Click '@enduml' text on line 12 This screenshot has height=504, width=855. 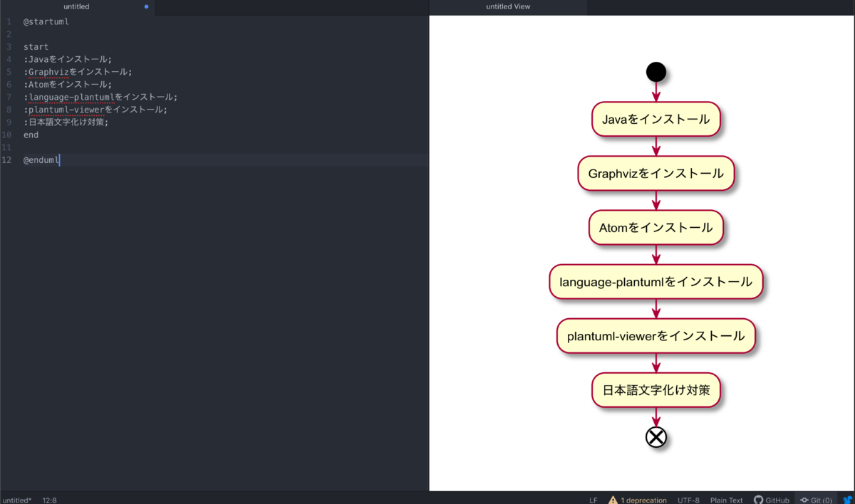[41, 160]
